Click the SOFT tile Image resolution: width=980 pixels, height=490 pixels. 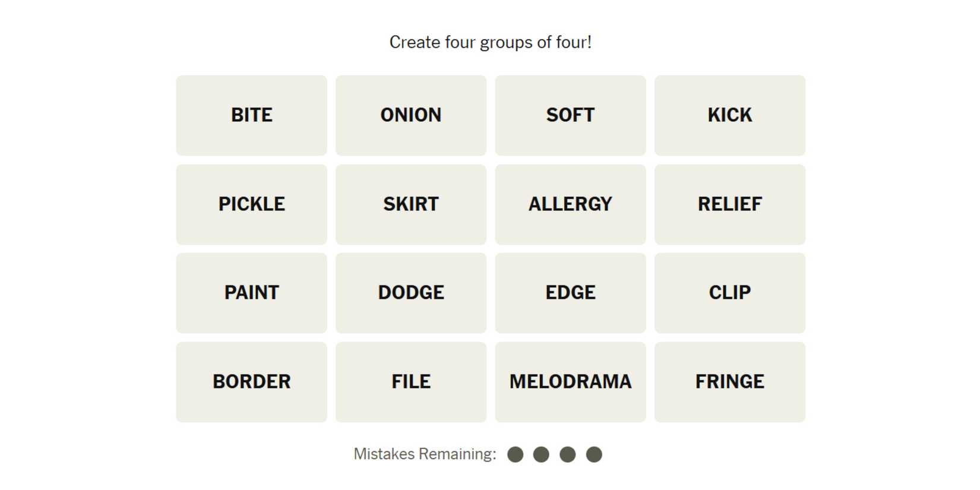(570, 115)
